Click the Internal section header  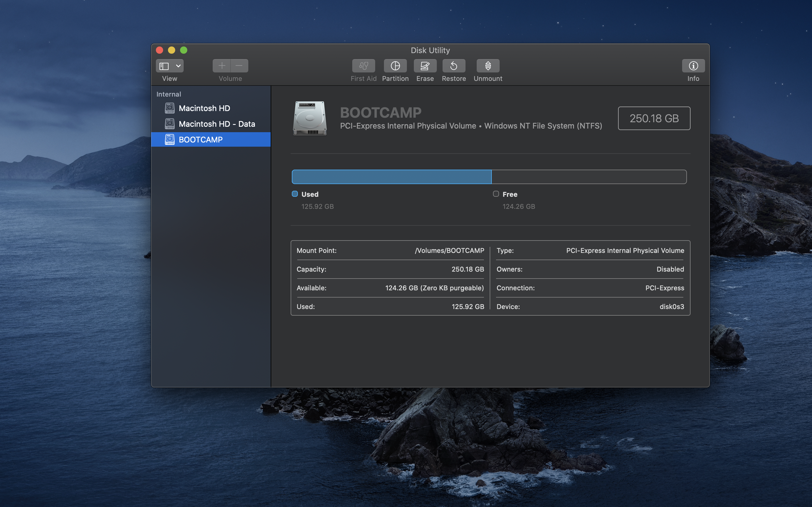(169, 94)
